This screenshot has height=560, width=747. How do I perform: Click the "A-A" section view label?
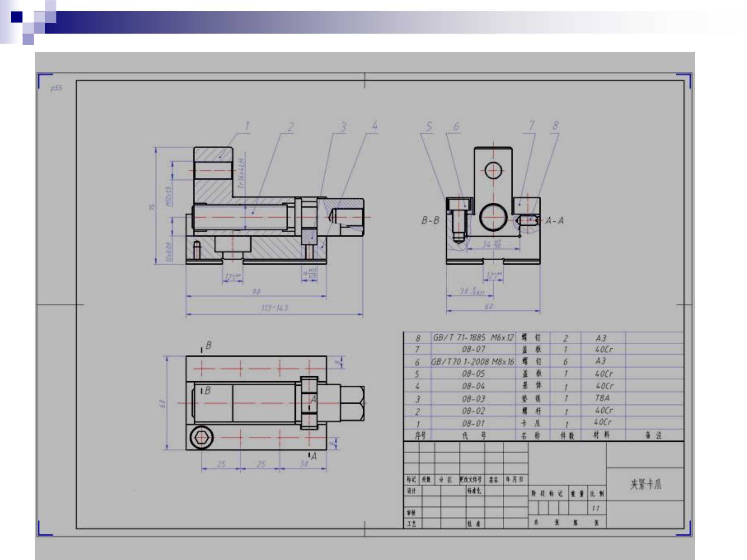point(555,221)
